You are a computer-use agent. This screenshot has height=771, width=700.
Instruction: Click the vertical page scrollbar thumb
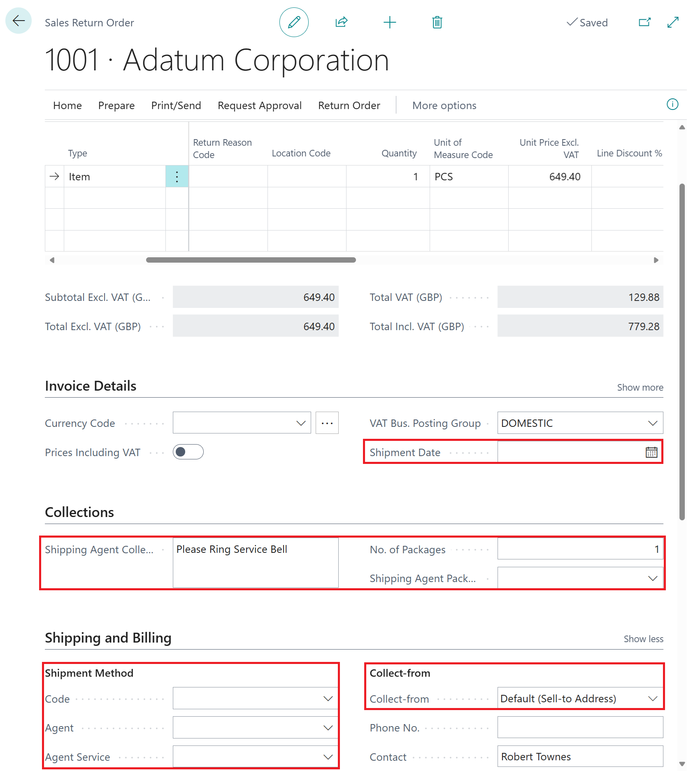[682, 352]
